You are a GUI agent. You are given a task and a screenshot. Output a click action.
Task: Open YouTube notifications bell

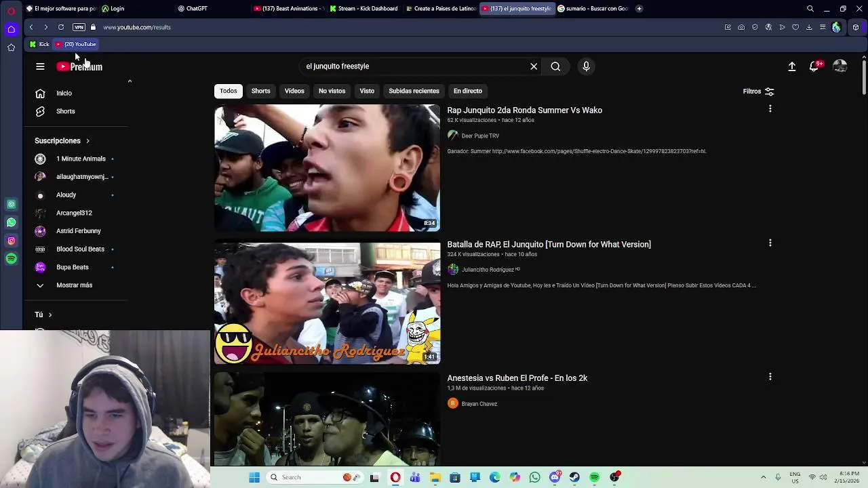click(814, 66)
